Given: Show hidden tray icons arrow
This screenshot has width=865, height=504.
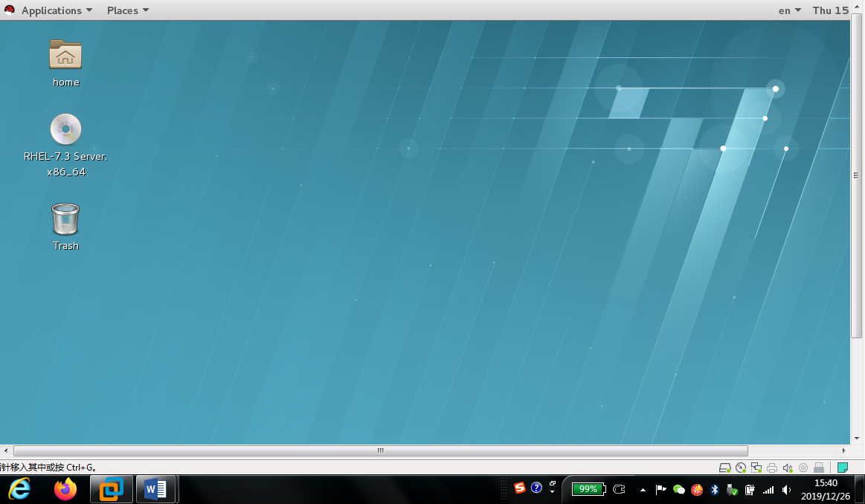Looking at the screenshot, I should tap(643, 490).
